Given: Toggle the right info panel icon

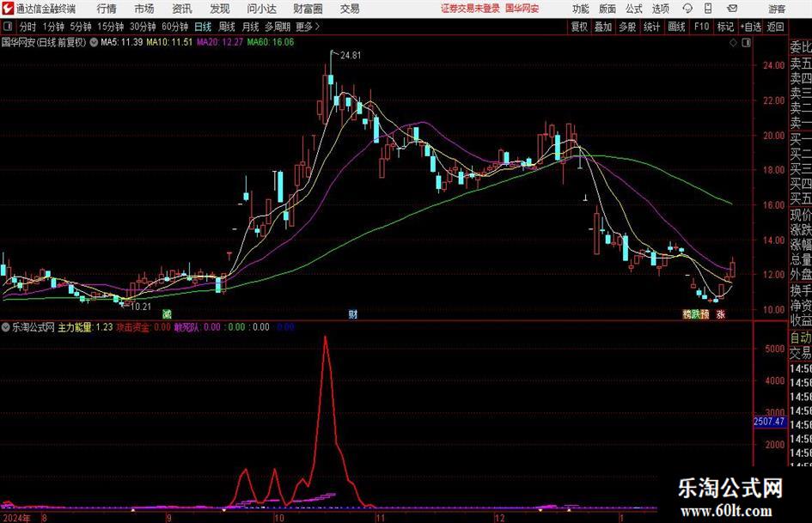Looking at the screenshot, I should tap(746, 43).
